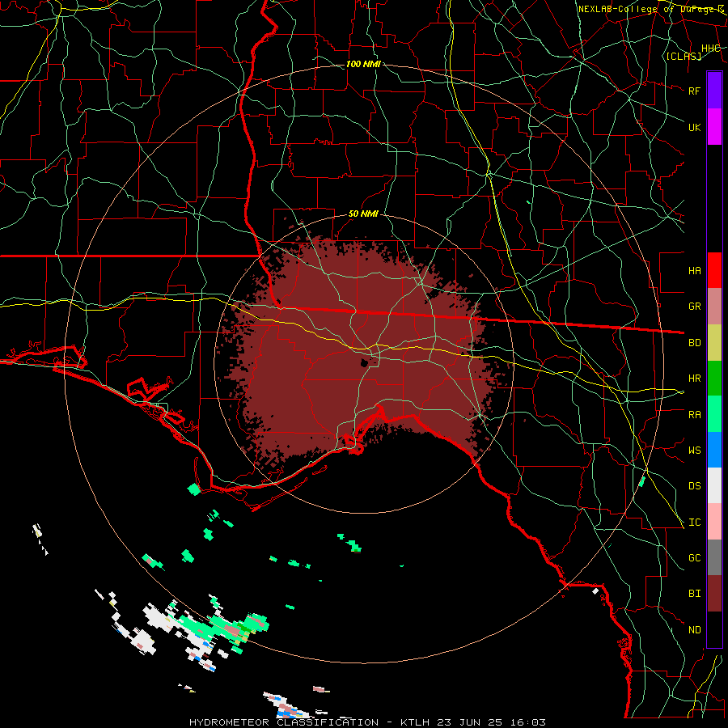Click the KTLH radar site identifier
Viewport: 728px width, 728px height.
pos(415,722)
